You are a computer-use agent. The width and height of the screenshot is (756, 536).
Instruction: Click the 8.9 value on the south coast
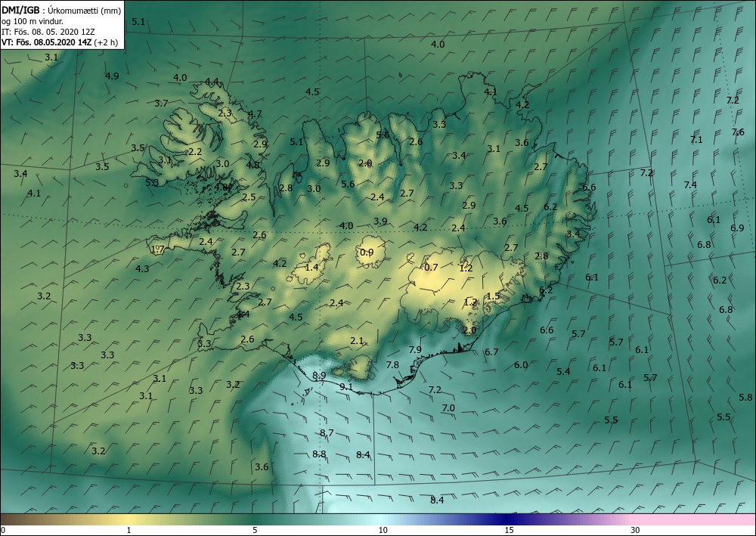pyautogui.click(x=319, y=375)
